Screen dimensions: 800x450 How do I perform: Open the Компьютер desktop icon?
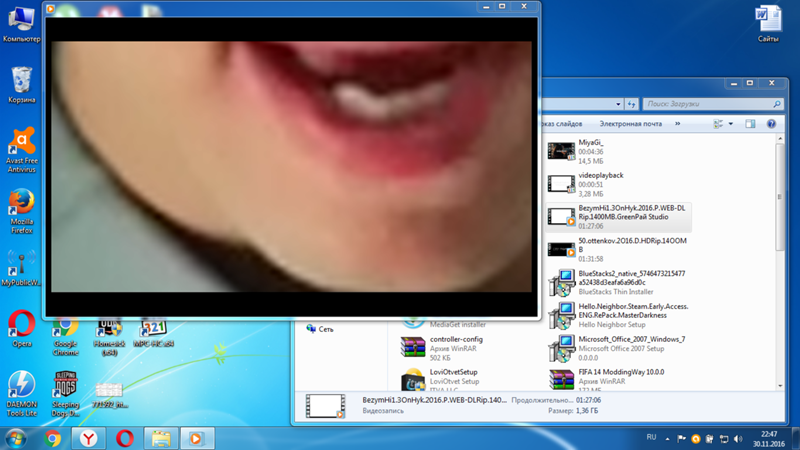coord(21,24)
